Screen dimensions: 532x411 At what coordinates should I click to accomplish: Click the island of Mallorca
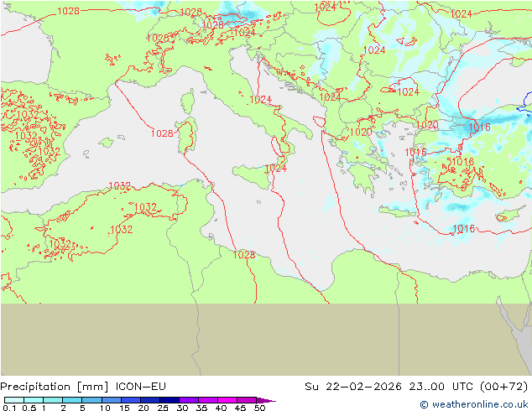coord(106,143)
